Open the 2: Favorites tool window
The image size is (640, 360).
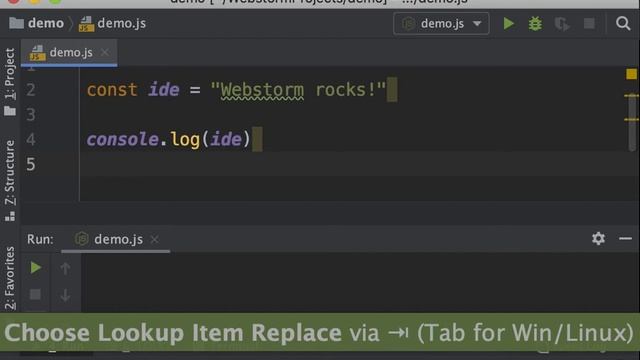[x=10, y=278]
